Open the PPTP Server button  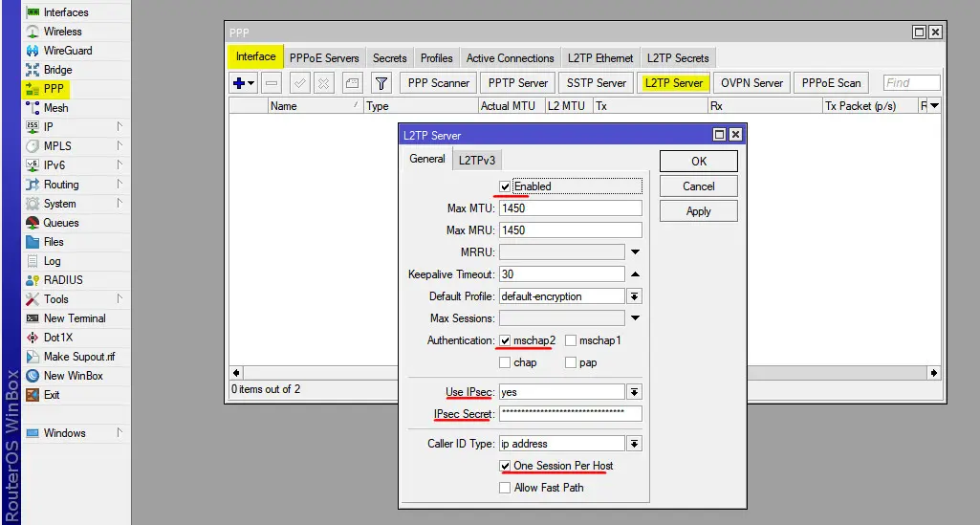518,83
